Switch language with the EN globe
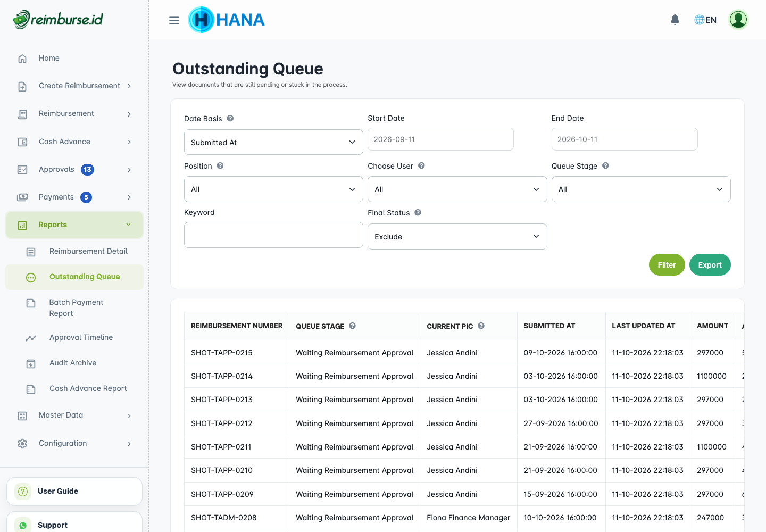 coord(705,20)
